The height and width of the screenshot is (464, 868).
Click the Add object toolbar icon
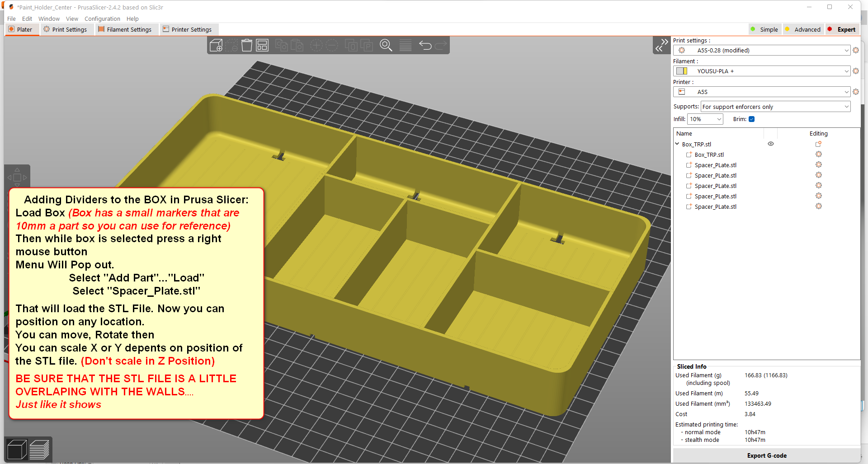coord(216,45)
